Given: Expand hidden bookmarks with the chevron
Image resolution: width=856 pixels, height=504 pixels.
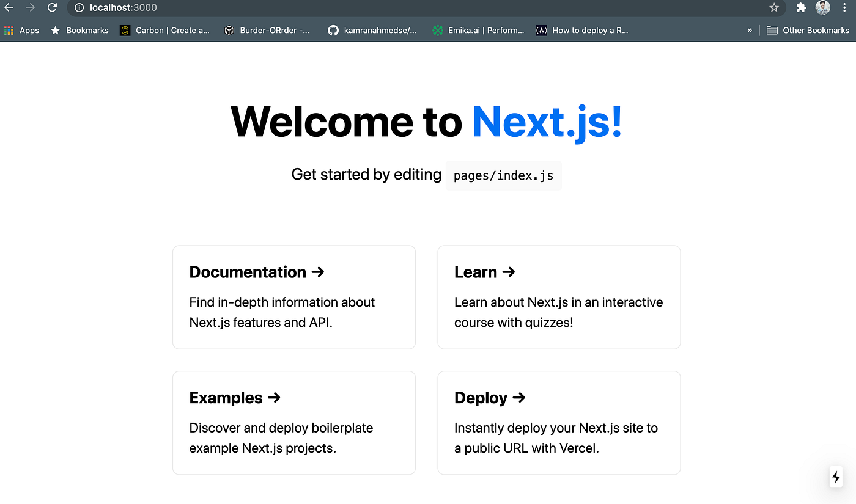Looking at the screenshot, I should (750, 30).
